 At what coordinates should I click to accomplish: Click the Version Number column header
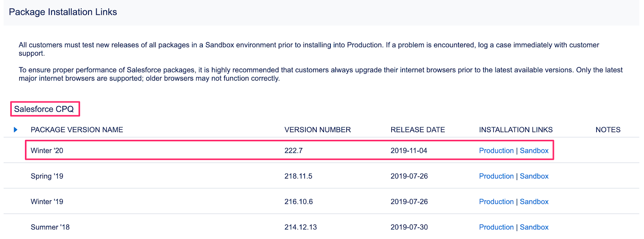point(318,130)
